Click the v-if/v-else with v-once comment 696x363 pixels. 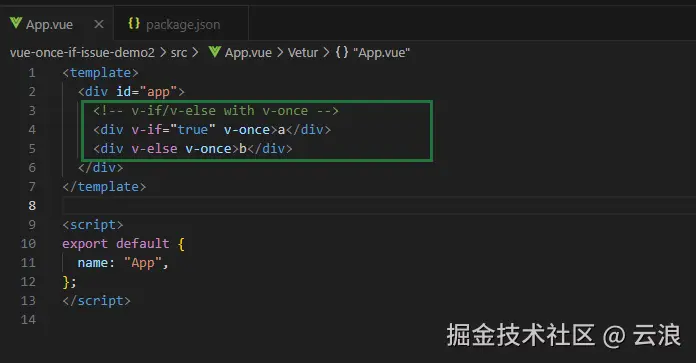pyautogui.click(x=216, y=110)
